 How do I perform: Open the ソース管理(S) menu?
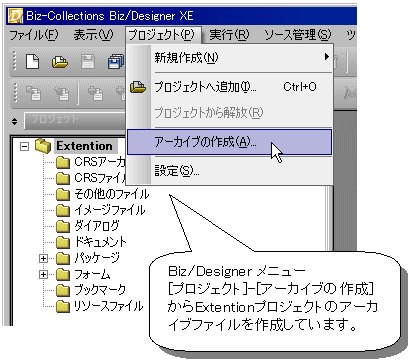[298, 35]
